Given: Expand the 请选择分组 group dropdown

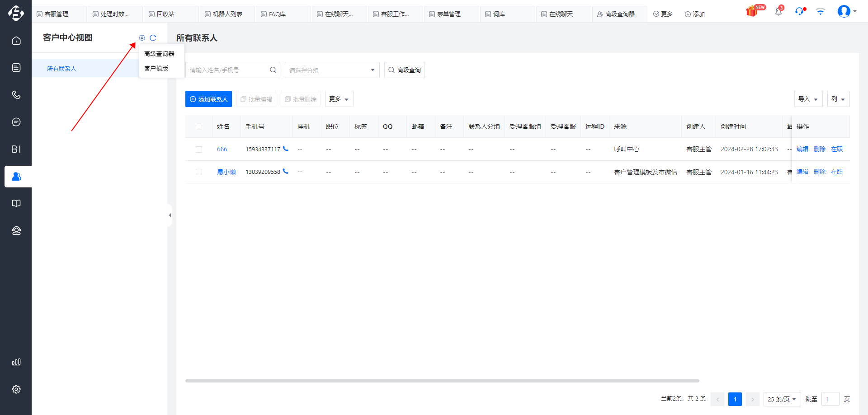Looking at the screenshot, I should 332,70.
